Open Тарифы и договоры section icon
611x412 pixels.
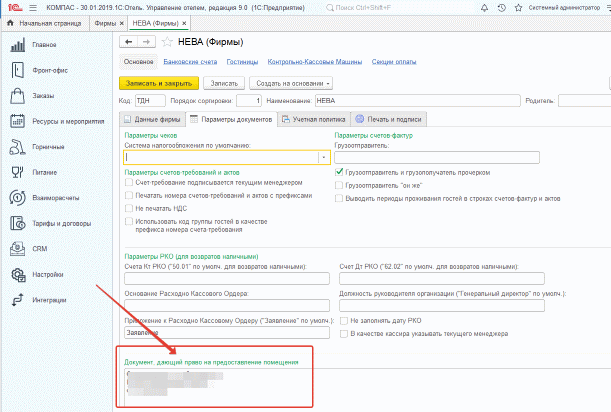[18, 223]
